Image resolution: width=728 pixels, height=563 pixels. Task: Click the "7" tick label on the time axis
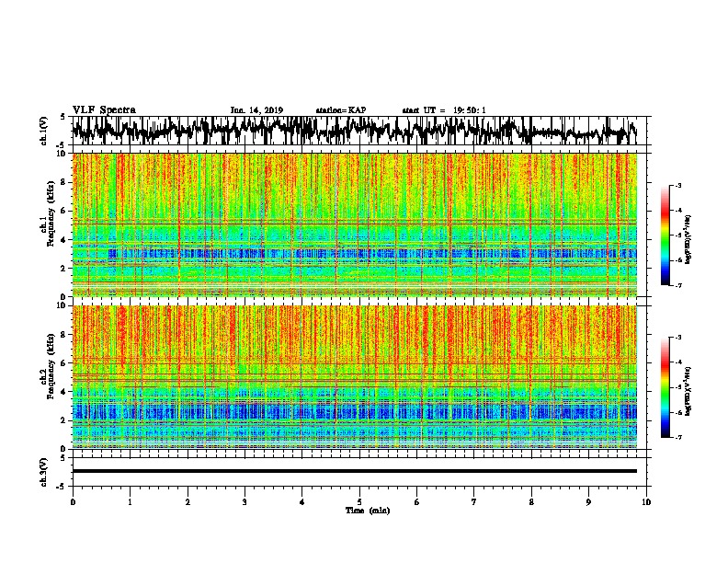(474, 502)
